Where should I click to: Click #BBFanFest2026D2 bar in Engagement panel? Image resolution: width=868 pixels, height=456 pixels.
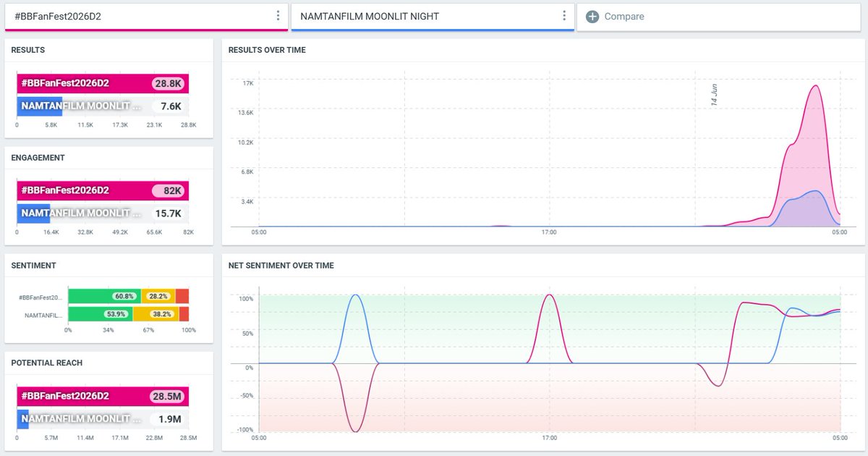[x=103, y=191]
